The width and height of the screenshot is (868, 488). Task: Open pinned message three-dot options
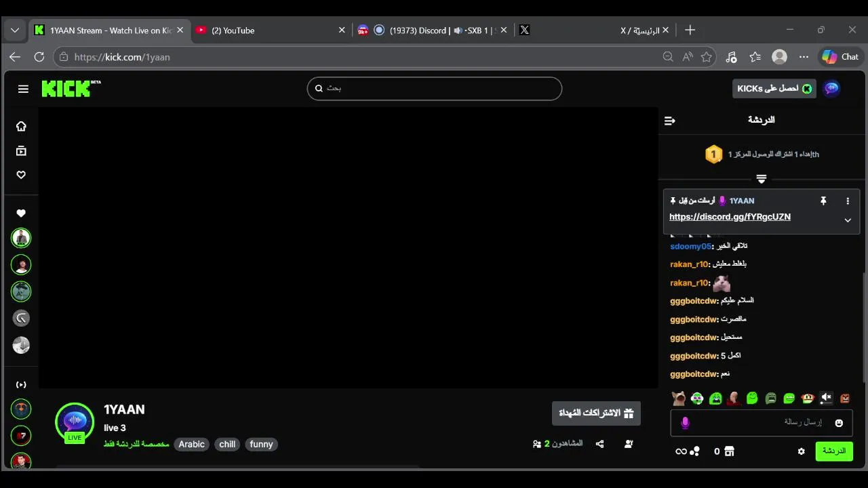848,201
